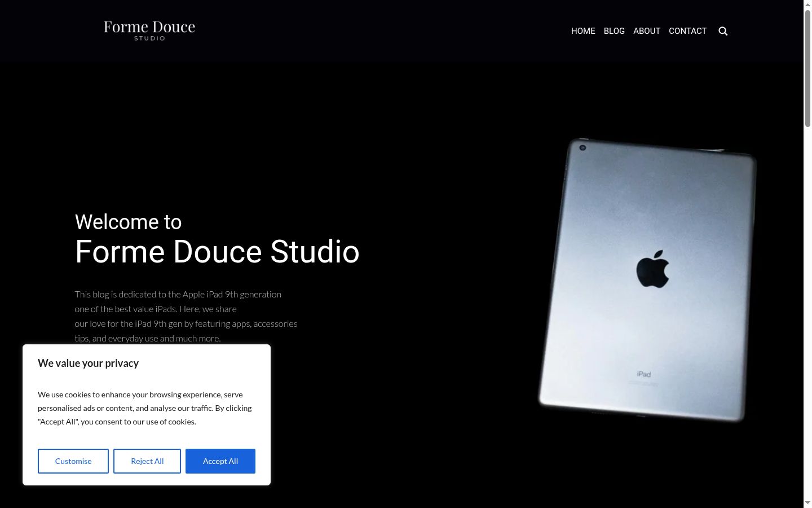Click the line 'This blog is dedicated to the Apple iPad'

click(x=178, y=294)
